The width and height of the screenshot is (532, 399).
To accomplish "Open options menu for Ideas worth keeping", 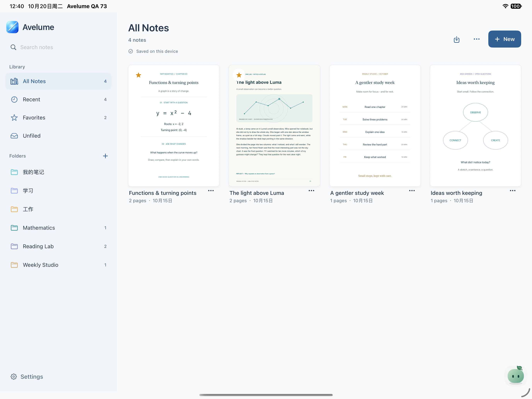I will 512,191.
